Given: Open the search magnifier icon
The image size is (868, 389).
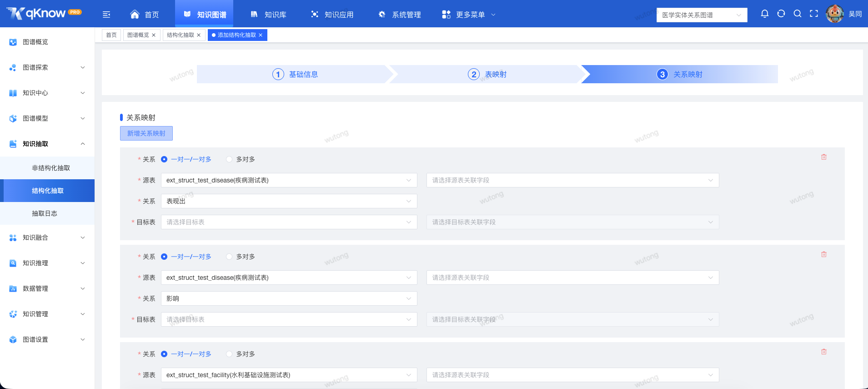Looking at the screenshot, I should [x=798, y=14].
